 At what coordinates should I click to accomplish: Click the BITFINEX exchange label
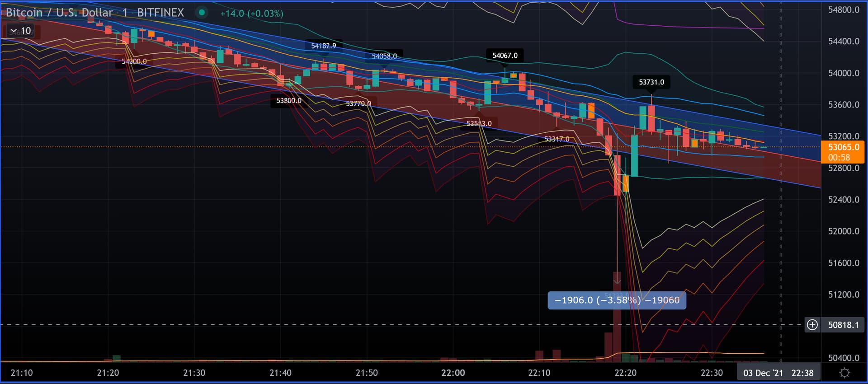click(x=160, y=13)
